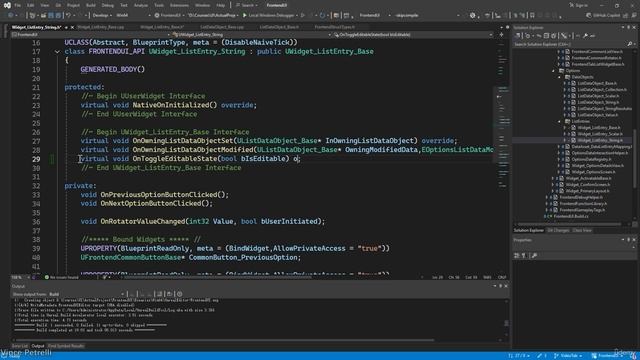This screenshot has width=640, height=360.
Task: Pin the Widget_ListEntry_String.h tab
Action: (x=66, y=27)
